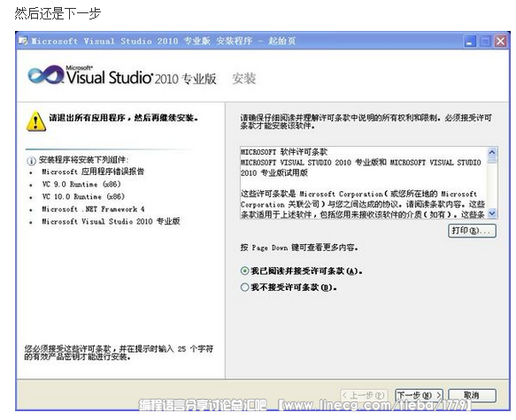
Task: Select Microsoft Visual Studio 2010 专业版 list line
Action: click(111, 222)
